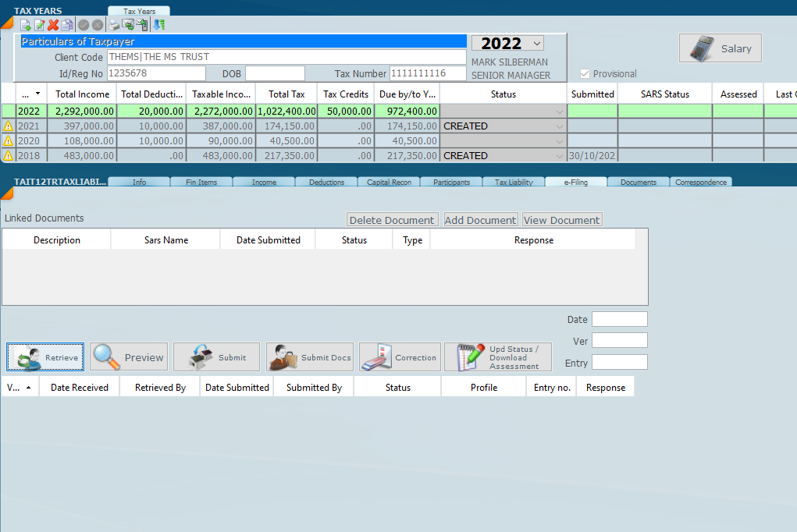
Task: Toggle the Provisional checkbox
Action: pos(585,74)
